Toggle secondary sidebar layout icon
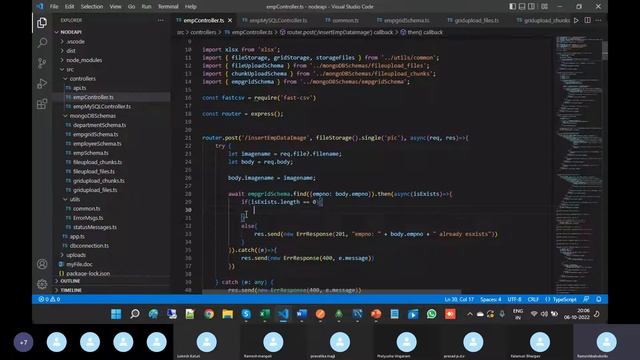The width and height of the screenshot is (640, 360). 531,7
